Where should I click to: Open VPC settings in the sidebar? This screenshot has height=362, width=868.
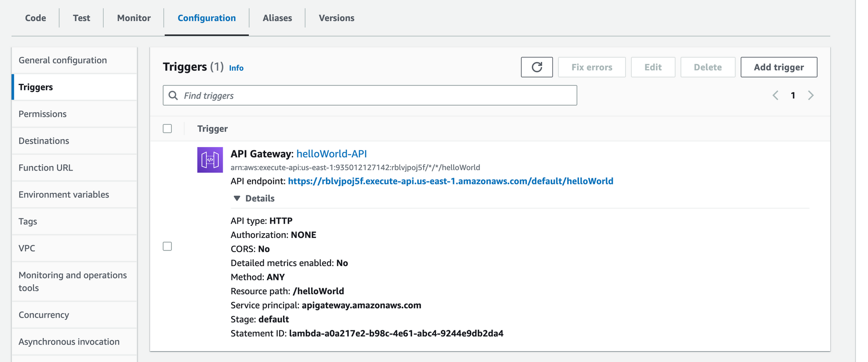74,249
